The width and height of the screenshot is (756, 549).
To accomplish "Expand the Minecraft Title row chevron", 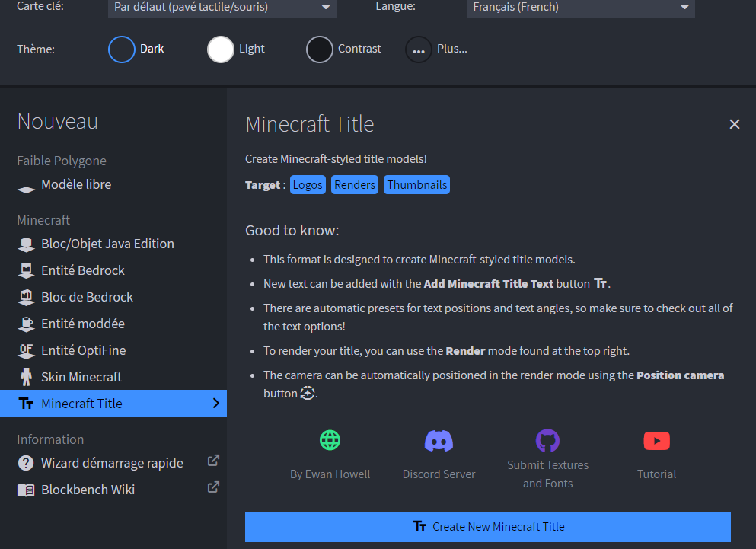I will (x=216, y=404).
